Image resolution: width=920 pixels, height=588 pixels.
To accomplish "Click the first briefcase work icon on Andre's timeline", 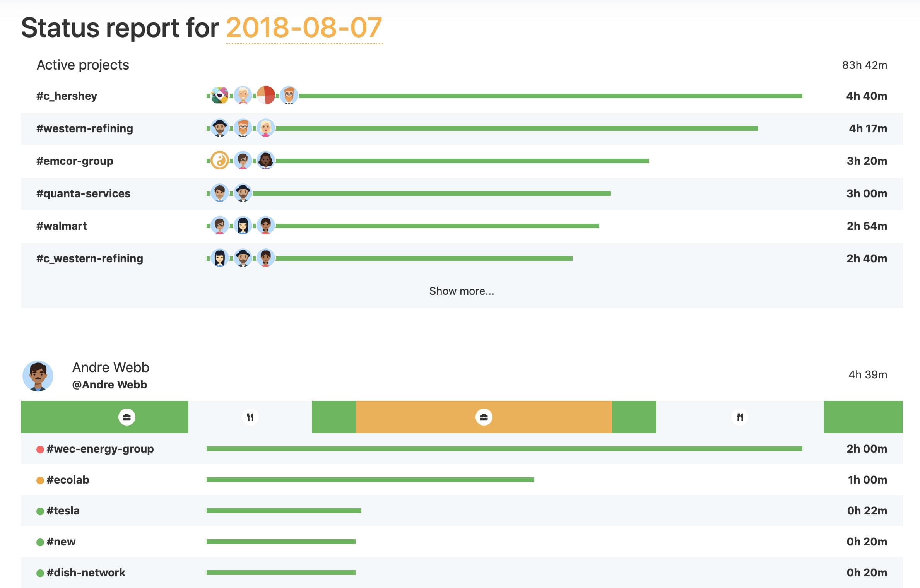I will pos(127,417).
